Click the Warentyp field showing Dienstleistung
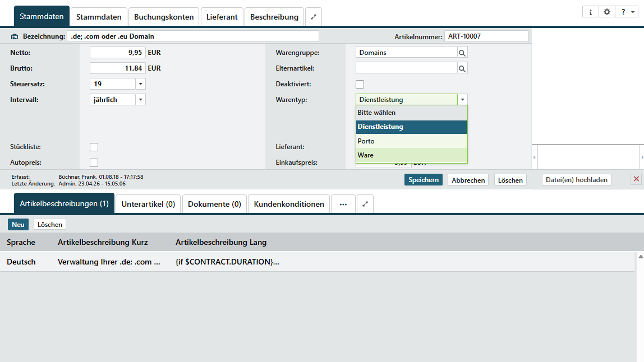The width and height of the screenshot is (644, 362). coord(406,100)
